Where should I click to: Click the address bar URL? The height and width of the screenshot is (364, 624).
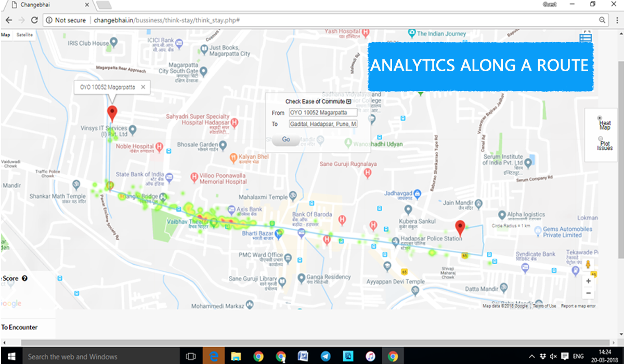166,20
